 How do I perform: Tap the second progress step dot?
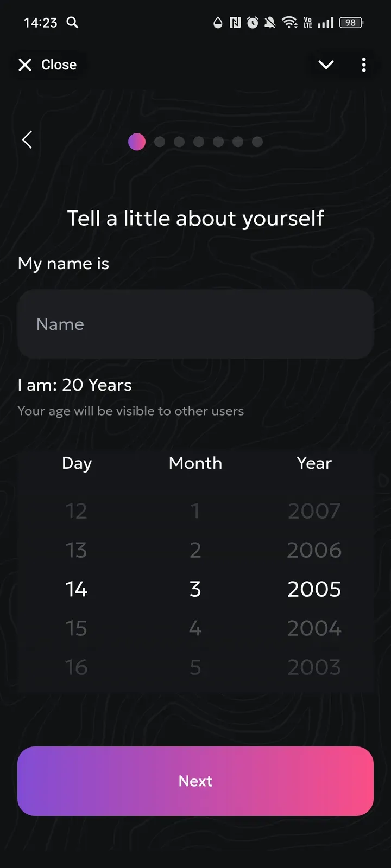tap(160, 142)
